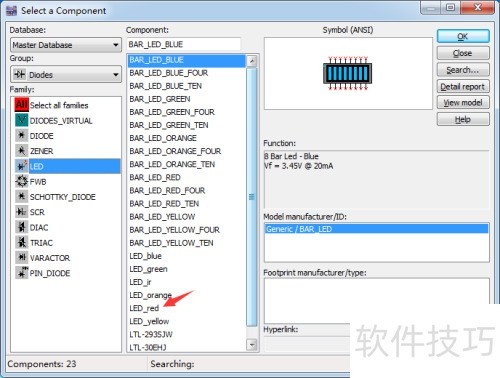Click the VARACTOR family icon
The width and height of the screenshot is (500, 378).
point(22,258)
